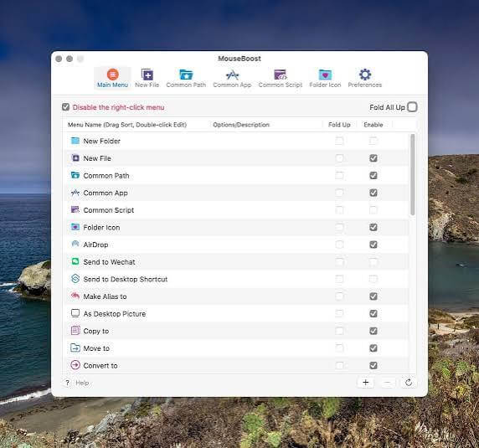
Task: Open the Common Script toolbar icon
Action: [x=281, y=75]
